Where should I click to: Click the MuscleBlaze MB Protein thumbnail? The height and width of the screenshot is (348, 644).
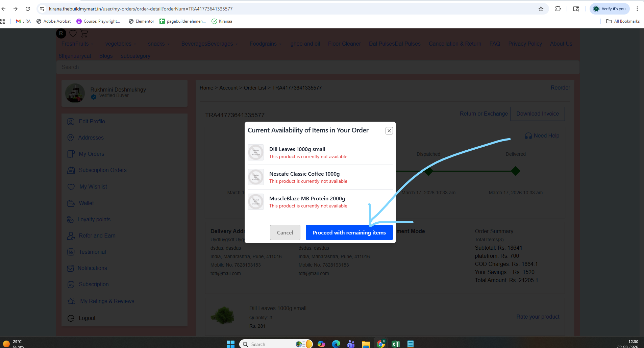point(256,202)
